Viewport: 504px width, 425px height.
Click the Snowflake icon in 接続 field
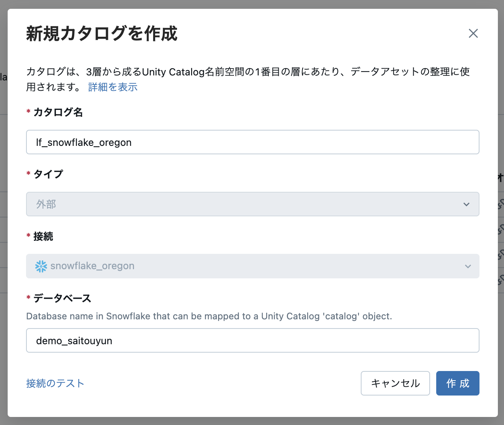(41, 266)
